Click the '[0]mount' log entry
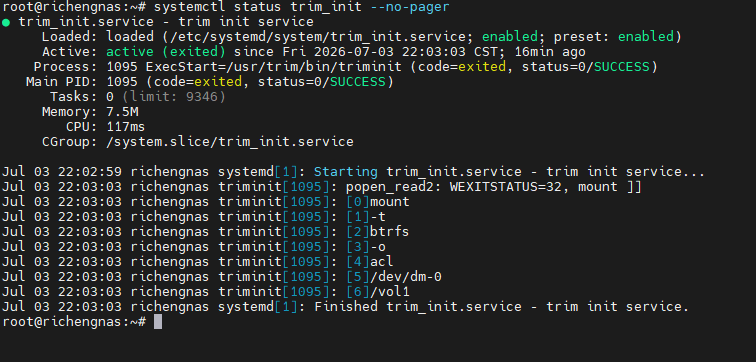The width and height of the screenshot is (756, 362). tap(378, 201)
